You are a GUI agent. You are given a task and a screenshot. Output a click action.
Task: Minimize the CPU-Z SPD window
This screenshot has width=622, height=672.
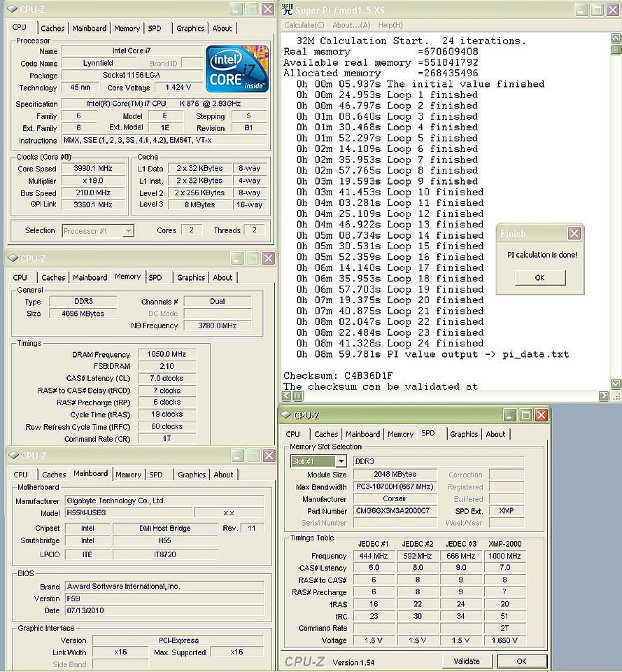coord(510,415)
